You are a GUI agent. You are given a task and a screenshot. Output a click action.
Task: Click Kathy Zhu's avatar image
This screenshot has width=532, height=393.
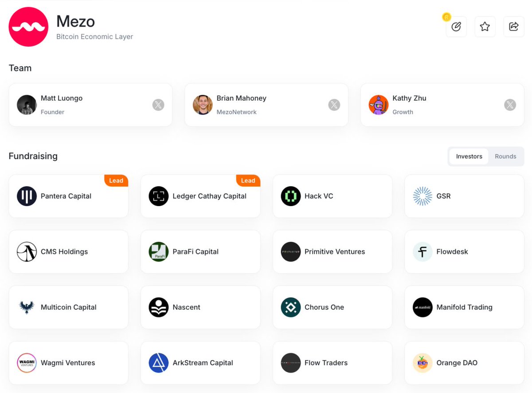click(379, 105)
